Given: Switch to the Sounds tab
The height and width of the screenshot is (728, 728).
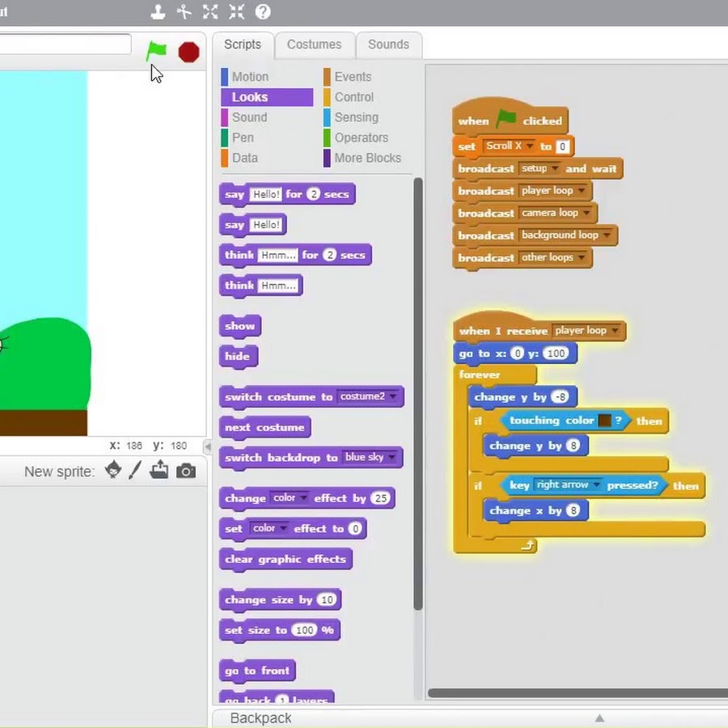Looking at the screenshot, I should 388,44.
